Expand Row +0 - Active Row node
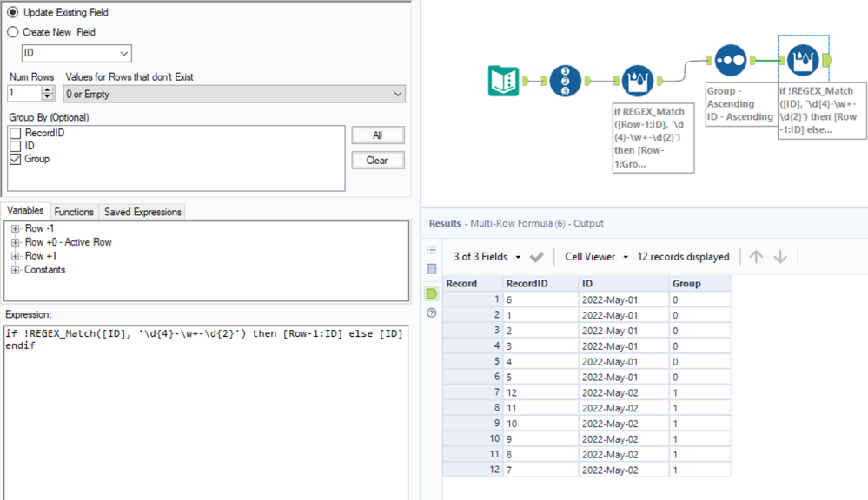This screenshot has height=500, width=868. (x=16, y=243)
